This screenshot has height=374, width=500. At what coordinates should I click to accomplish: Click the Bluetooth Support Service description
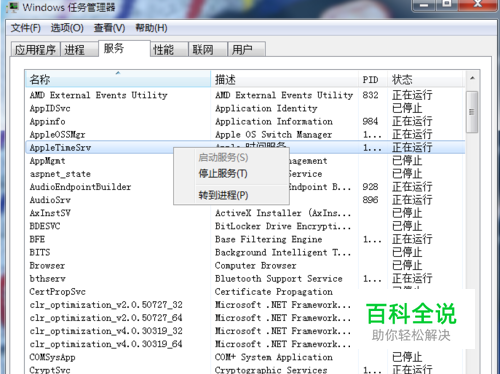pos(279,278)
